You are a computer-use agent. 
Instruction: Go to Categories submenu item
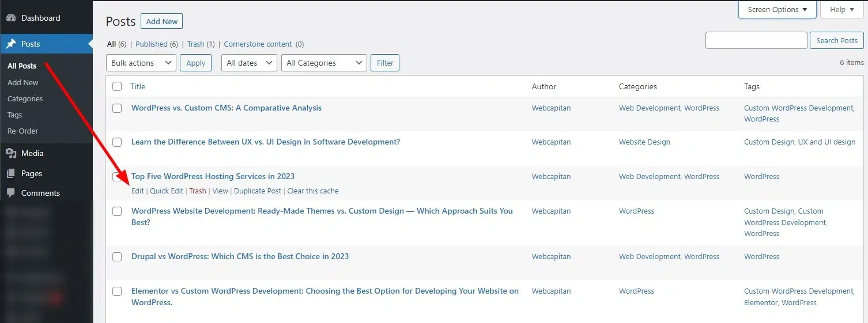pyautogui.click(x=25, y=98)
